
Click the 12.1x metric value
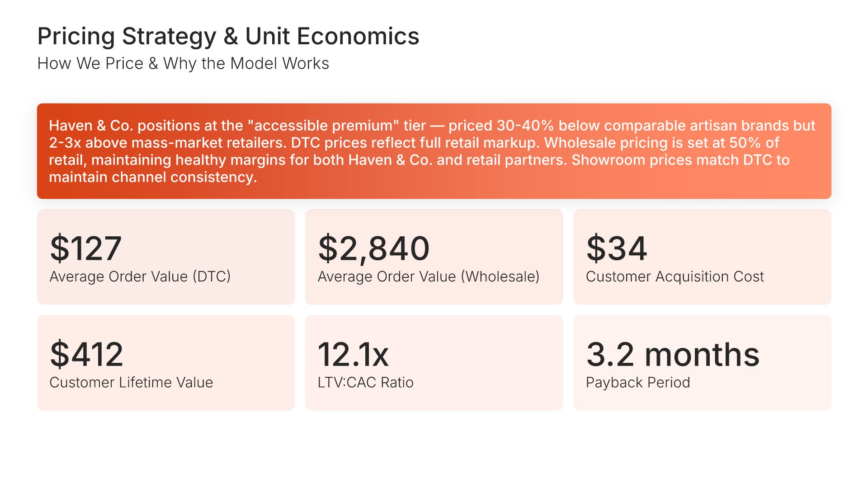(x=353, y=354)
